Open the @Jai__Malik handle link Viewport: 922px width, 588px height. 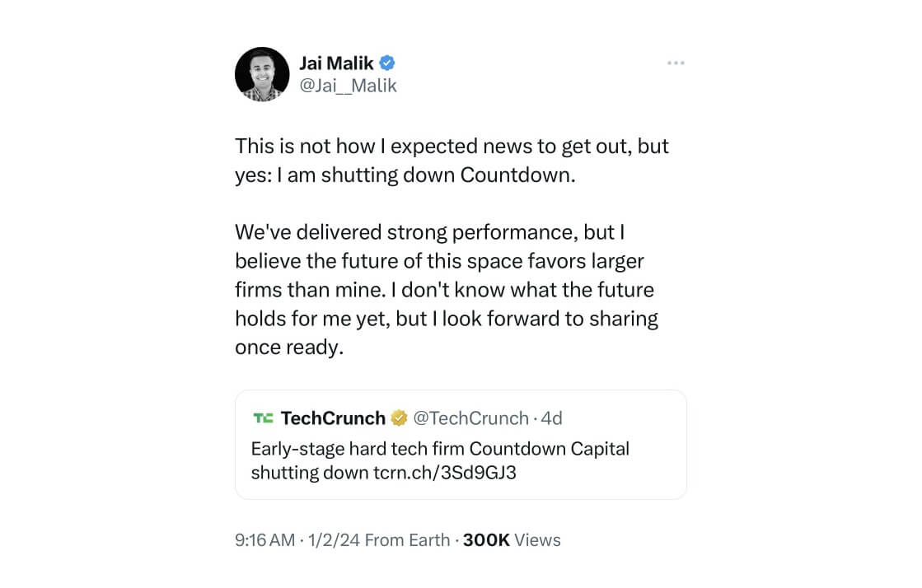[x=348, y=86]
